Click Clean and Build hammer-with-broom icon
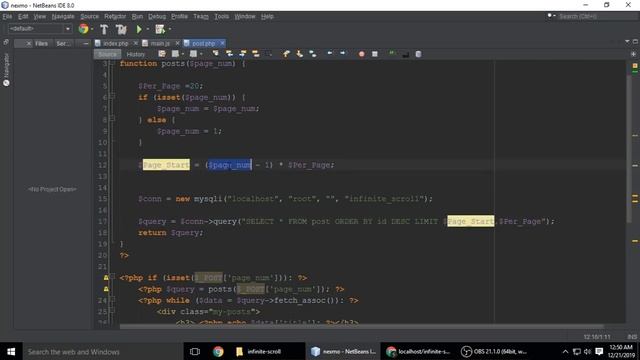This screenshot has height=360, width=640. (121, 29)
